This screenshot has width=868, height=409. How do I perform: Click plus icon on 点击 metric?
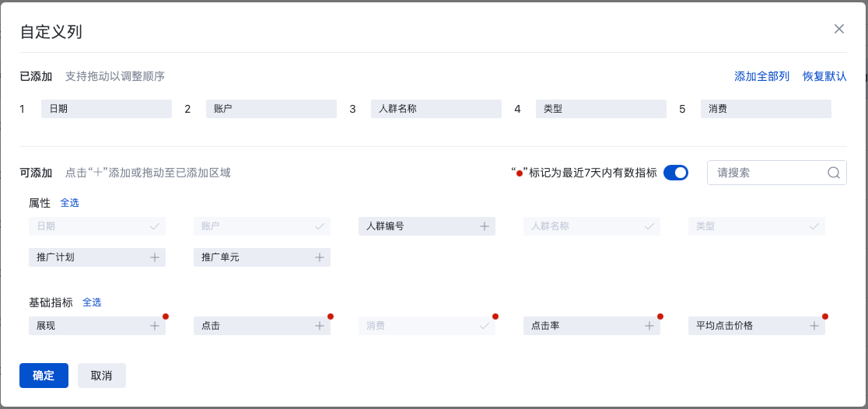(x=319, y=326)
